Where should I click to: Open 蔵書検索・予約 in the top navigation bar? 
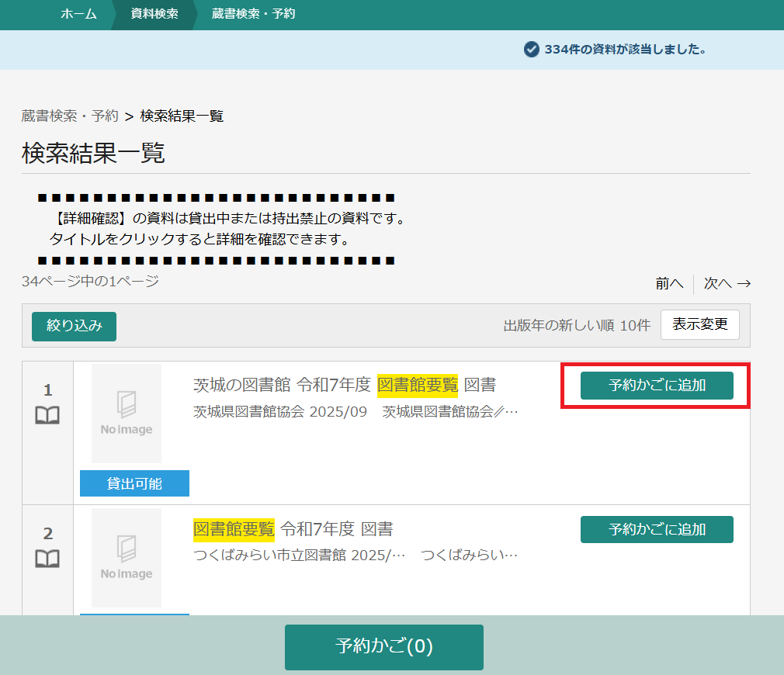[253, 14]
